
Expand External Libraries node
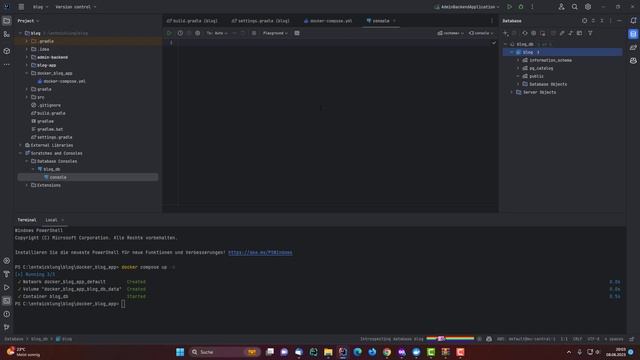coord(20,145)
